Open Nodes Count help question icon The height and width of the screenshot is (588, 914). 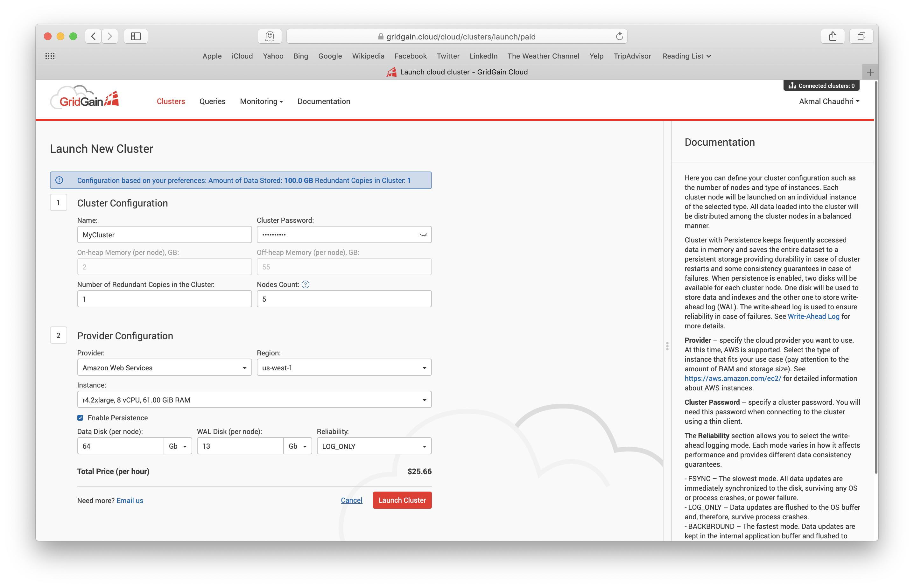(x=306, y=284)
